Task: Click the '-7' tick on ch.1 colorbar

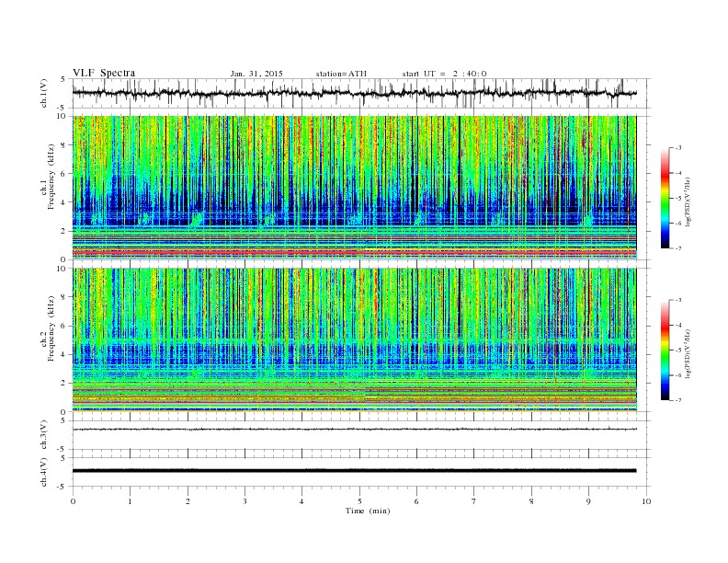Action: click(x=677, y=248)
